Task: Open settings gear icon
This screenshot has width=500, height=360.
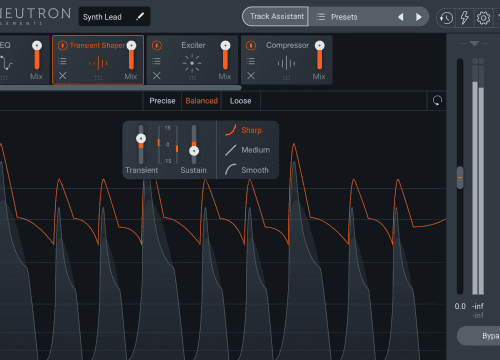Action: tap(483, 18)
